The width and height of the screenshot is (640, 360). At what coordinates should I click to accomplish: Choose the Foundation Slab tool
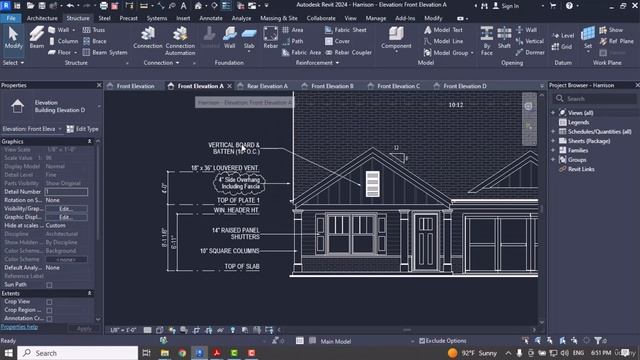click(249, 39)
